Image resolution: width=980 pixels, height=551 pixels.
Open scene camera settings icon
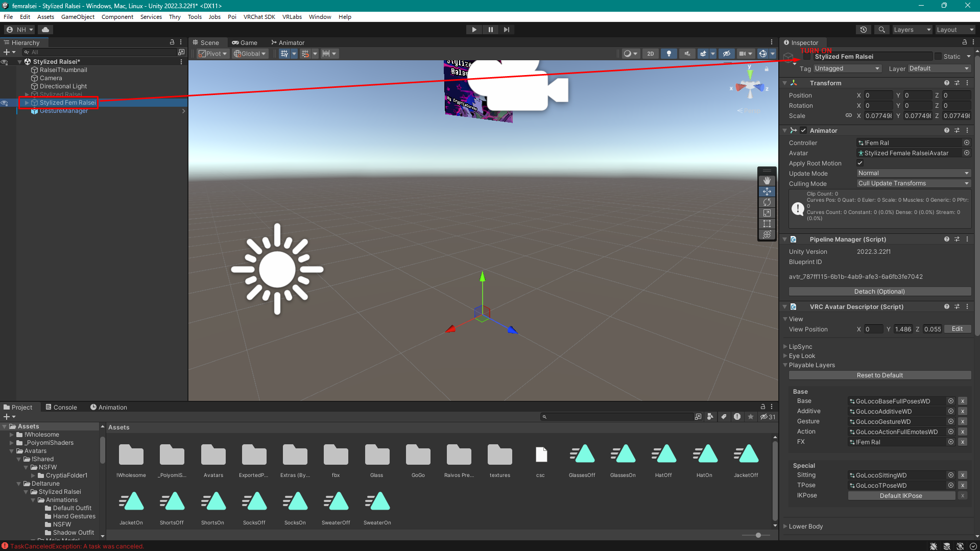click(743, 54)
